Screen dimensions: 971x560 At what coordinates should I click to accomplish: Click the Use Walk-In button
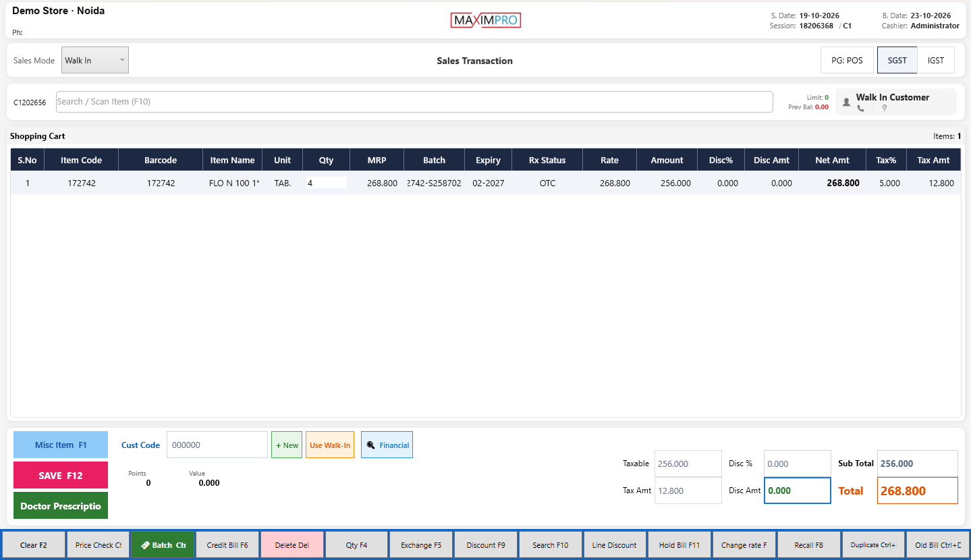coord(330,445)
